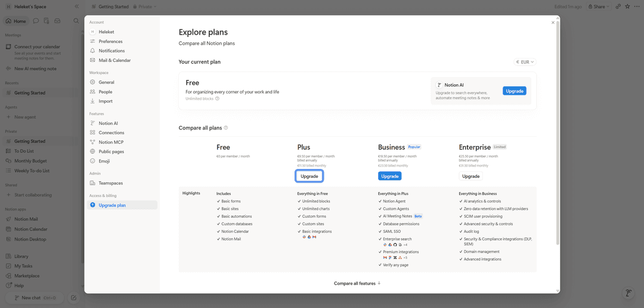Click the Limited badge beside Enterprise
Viewport: 644px width, 308px height.
[x=500, y=147]
